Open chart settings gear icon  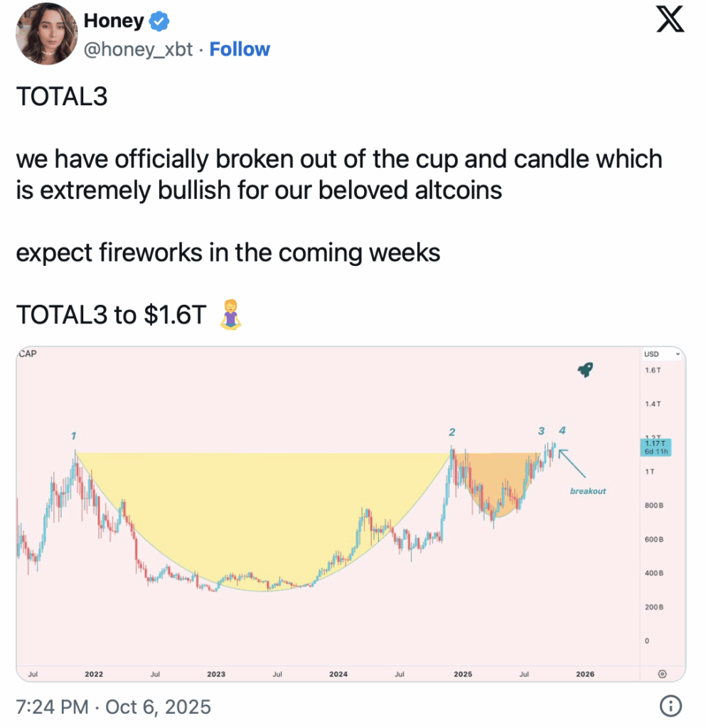(x=662, y=673)
